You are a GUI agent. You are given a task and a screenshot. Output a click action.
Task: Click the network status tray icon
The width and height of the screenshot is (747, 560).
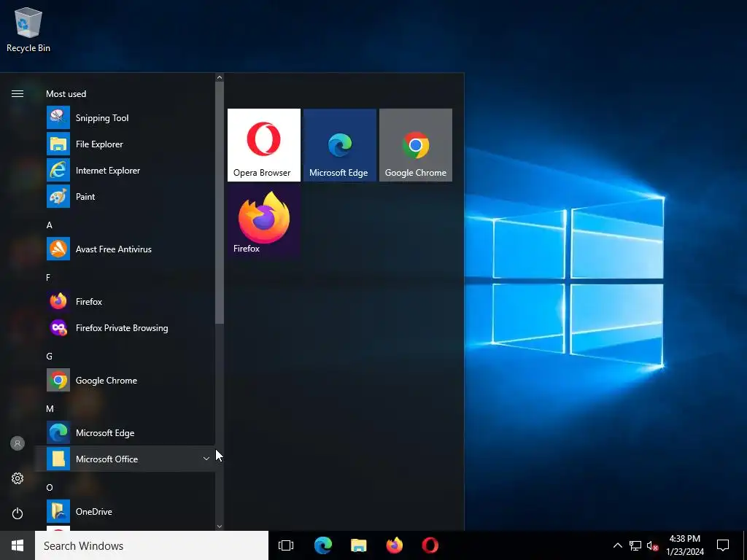(x=635, y=545)
